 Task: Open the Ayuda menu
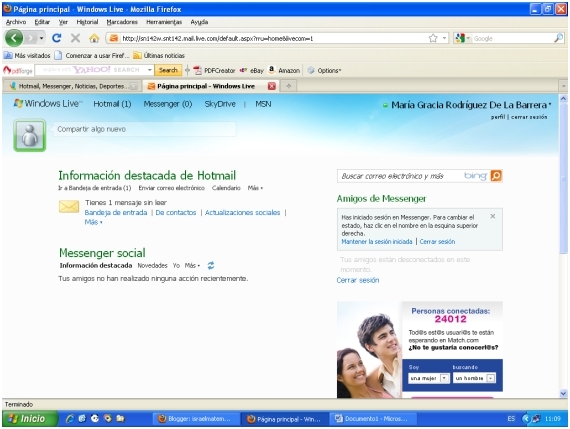coord(199,22)
